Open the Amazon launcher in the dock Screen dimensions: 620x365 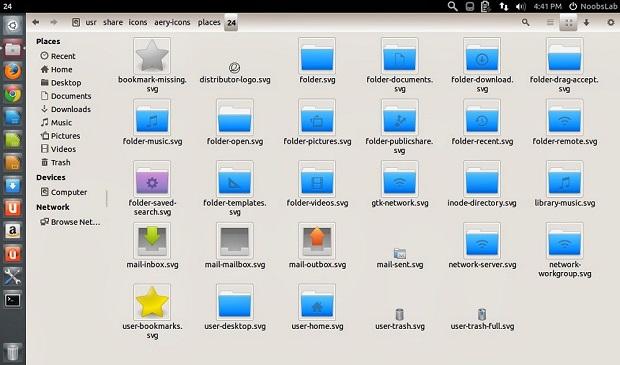[13, 231]
